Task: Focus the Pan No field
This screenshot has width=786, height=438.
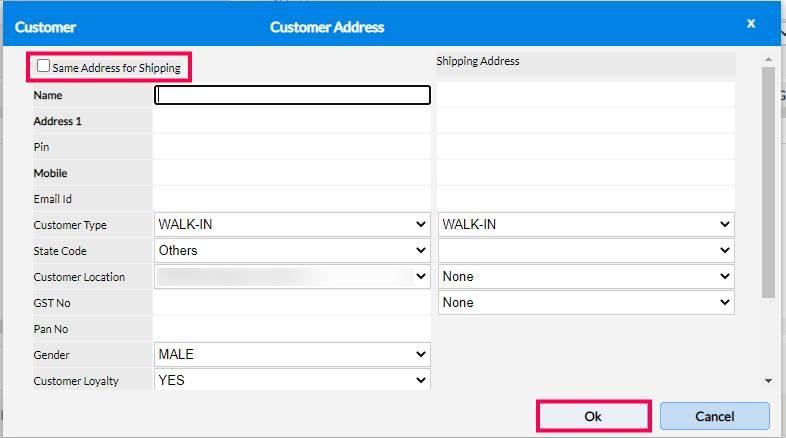Action: coord(292,329)
